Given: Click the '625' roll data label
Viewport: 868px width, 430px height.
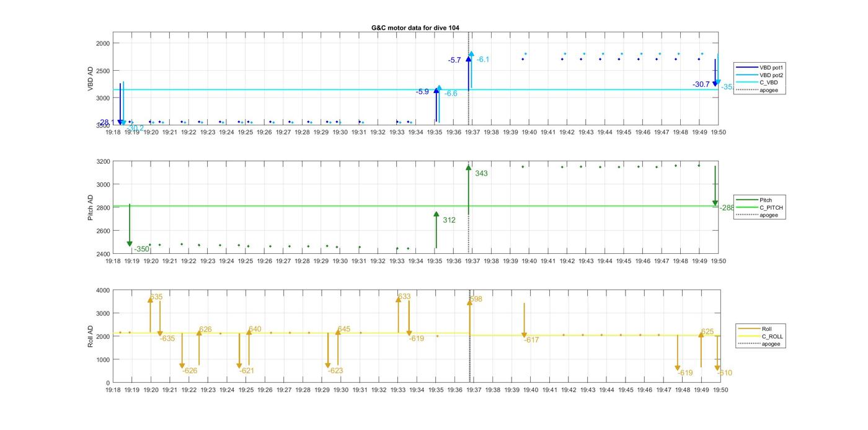Looking at the screenshot, I should point(707,332).
